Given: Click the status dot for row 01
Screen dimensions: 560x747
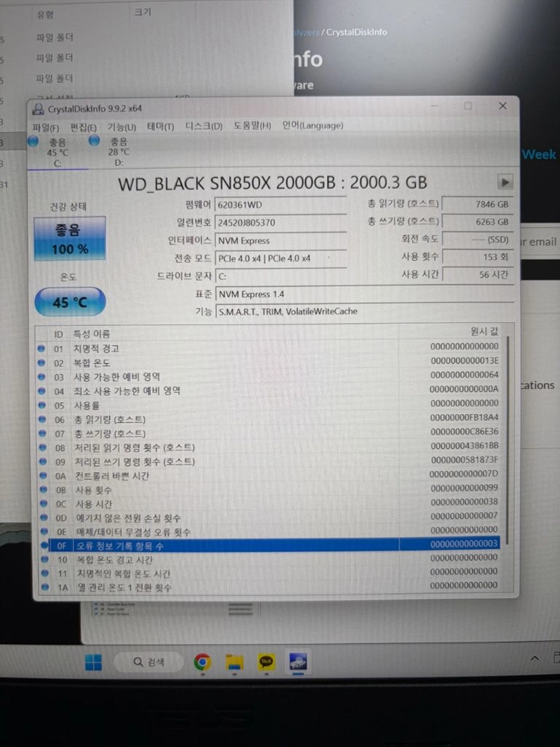Looking at the screenshot, I should point(41,348).
